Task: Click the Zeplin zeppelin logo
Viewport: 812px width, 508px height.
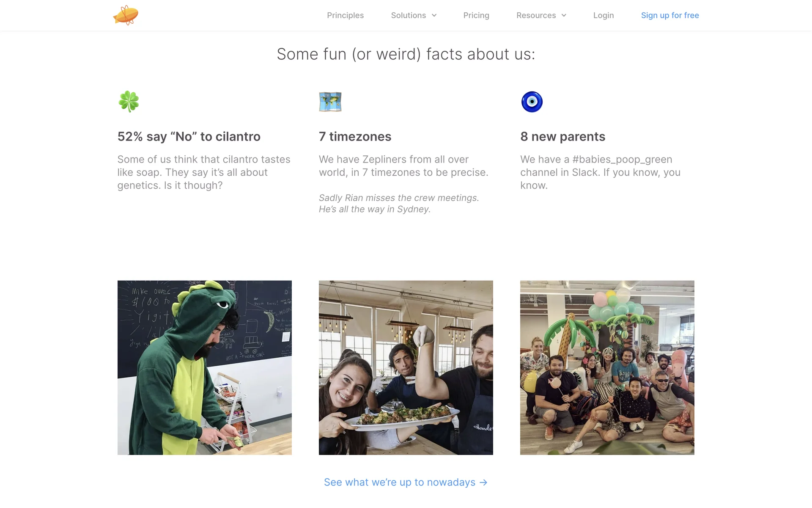Action: 126,15
